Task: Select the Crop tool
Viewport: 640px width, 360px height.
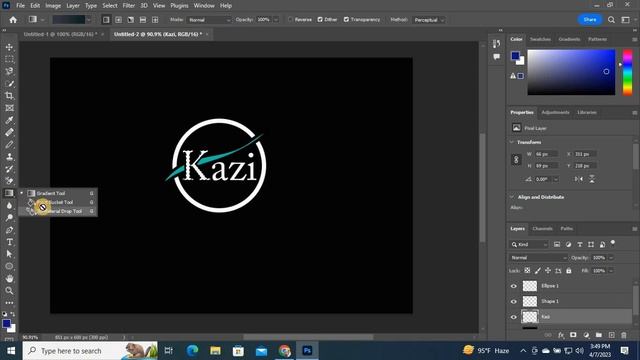Action: coord(9,96)
